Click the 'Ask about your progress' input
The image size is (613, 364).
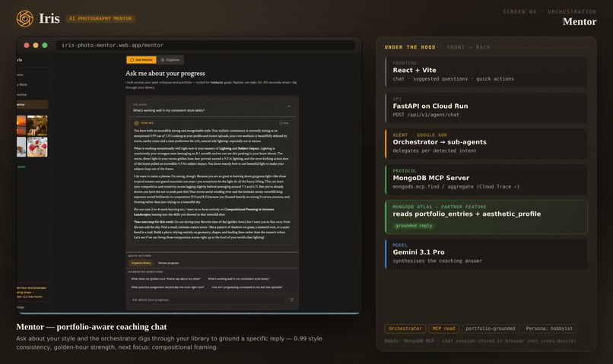206,300
